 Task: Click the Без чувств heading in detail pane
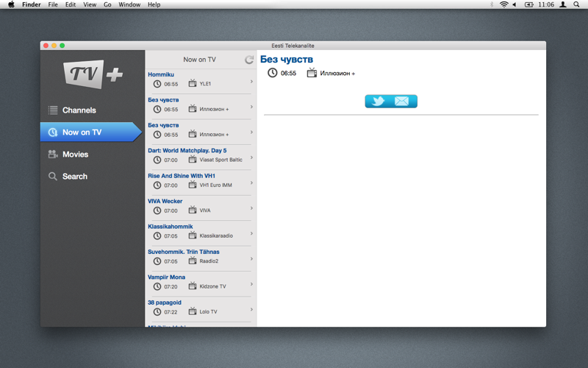click(x=287, y=60)
